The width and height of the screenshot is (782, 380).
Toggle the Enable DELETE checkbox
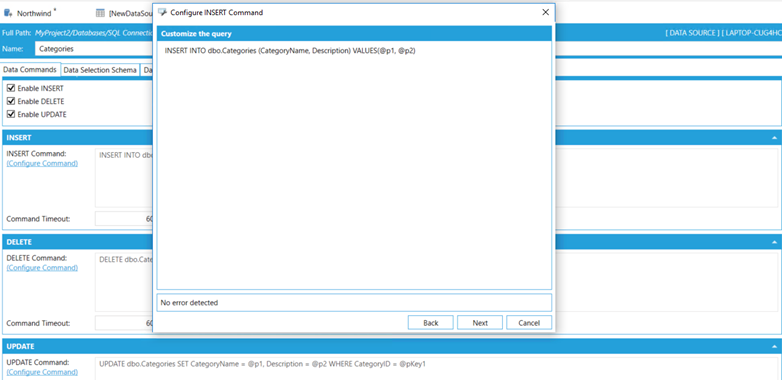[x=11, y=101]
